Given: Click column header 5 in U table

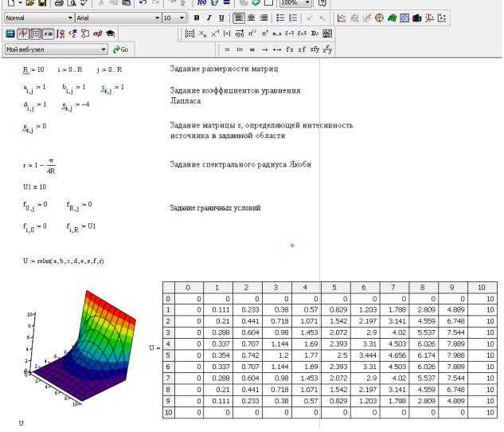Looking at the screenshot, I should pos(336,287).
